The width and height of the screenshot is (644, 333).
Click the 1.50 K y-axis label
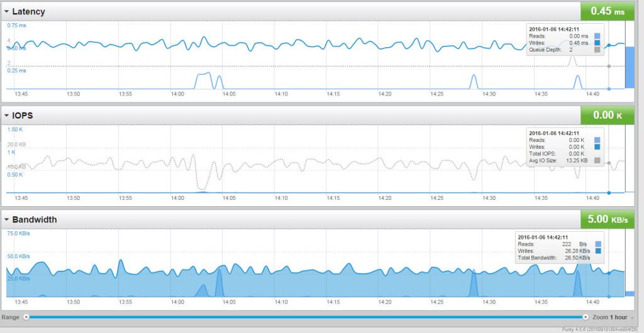tap(15, 129)
